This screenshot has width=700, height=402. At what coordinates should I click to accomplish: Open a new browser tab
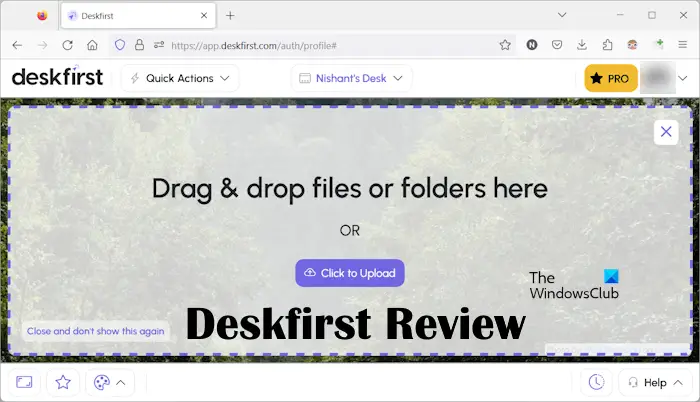point(230,16)
